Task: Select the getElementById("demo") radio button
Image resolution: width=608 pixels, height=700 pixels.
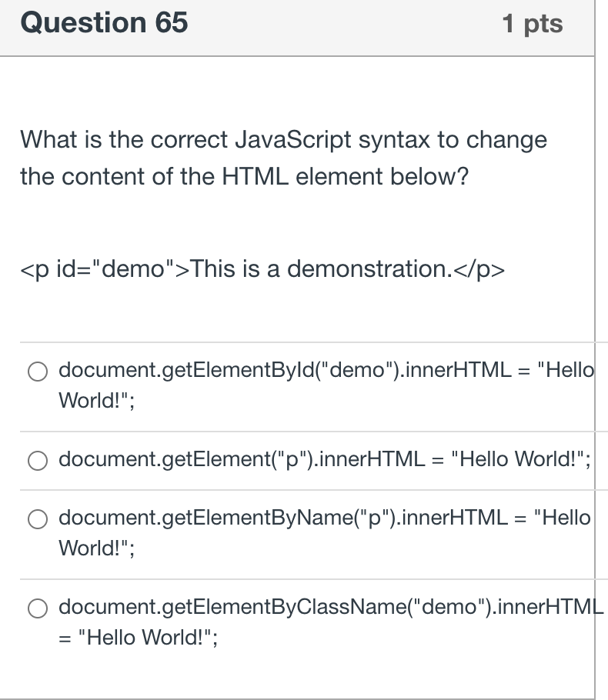Action: pyautogui.click(x=38, y=372)
